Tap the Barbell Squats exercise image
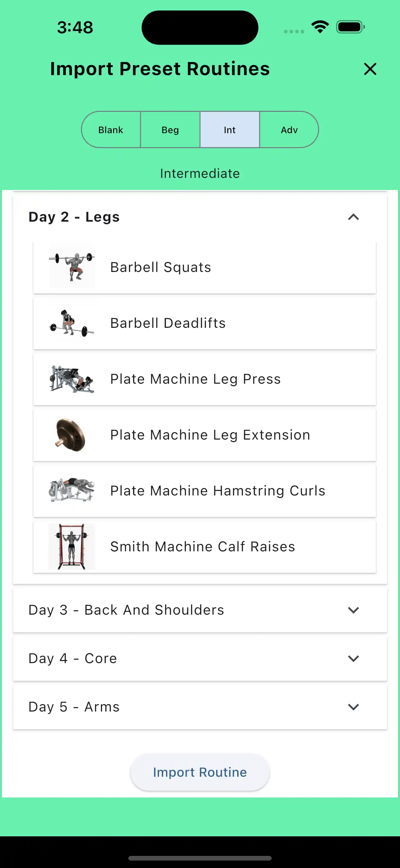 72,267
